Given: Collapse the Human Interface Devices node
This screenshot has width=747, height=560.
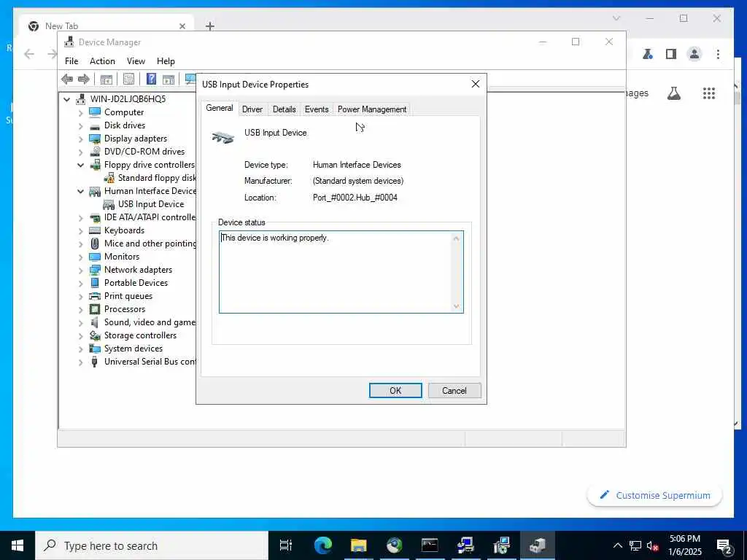Looking at the screenshot, I should 80,192.
